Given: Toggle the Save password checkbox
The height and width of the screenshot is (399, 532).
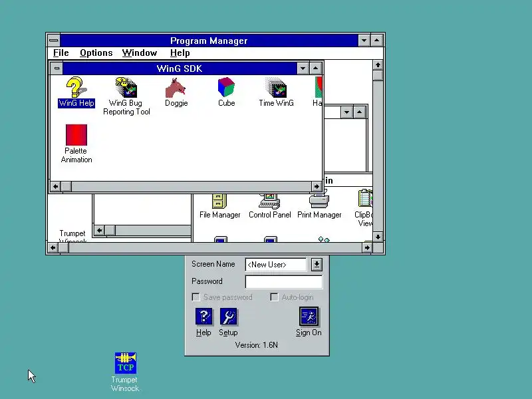Looking at the screenshot, I should tap(196, 297).
